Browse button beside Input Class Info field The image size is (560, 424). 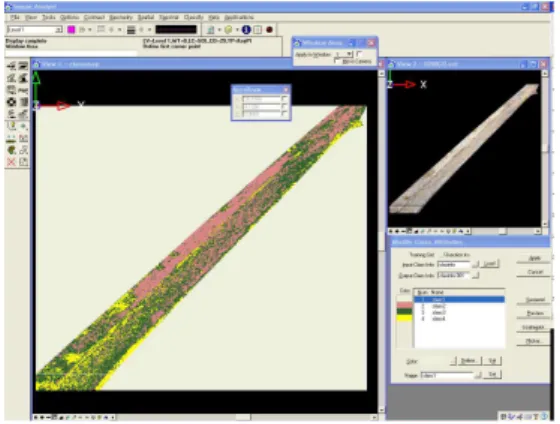[x=475, y=264]
